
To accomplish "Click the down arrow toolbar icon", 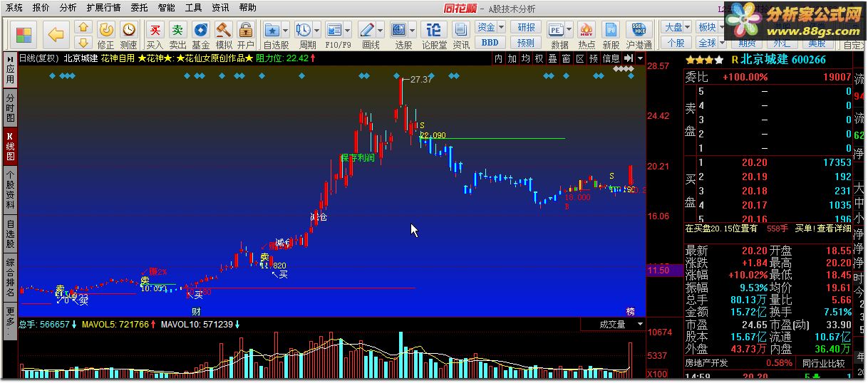I will 83,43.
